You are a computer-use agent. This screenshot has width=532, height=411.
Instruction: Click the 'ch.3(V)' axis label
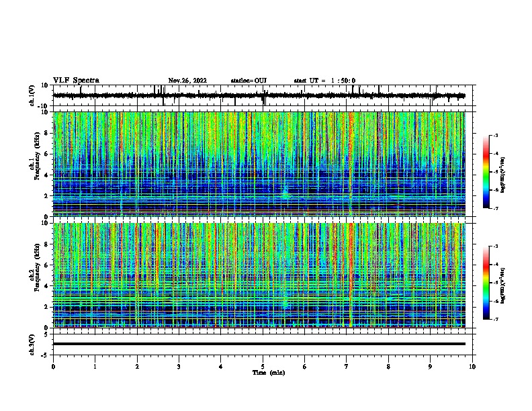pos(32,345)
